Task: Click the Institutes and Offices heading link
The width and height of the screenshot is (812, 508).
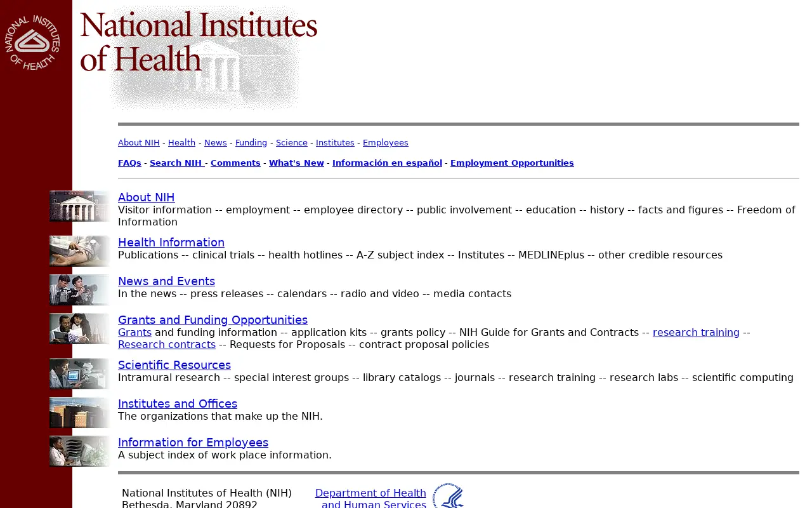Action: click(178, 404)
